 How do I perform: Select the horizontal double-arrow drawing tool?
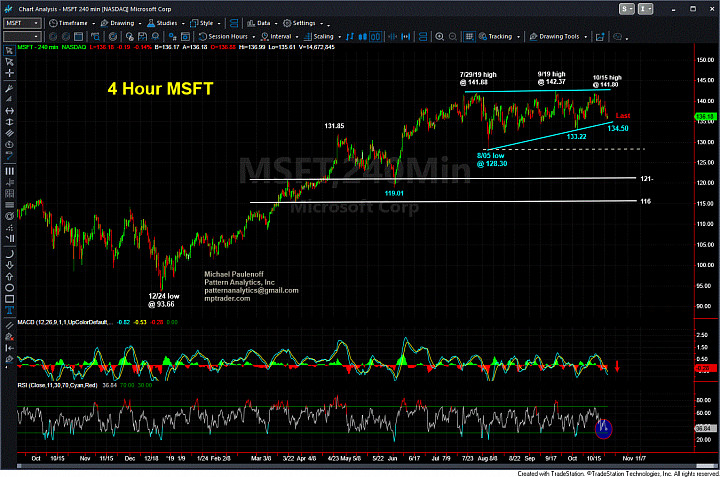(9, 111)
